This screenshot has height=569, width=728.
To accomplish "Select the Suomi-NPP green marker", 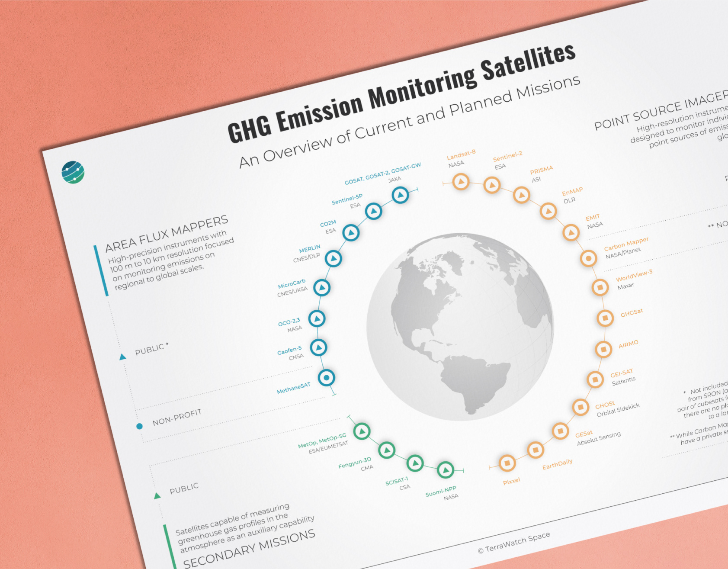I will [446, 469].
